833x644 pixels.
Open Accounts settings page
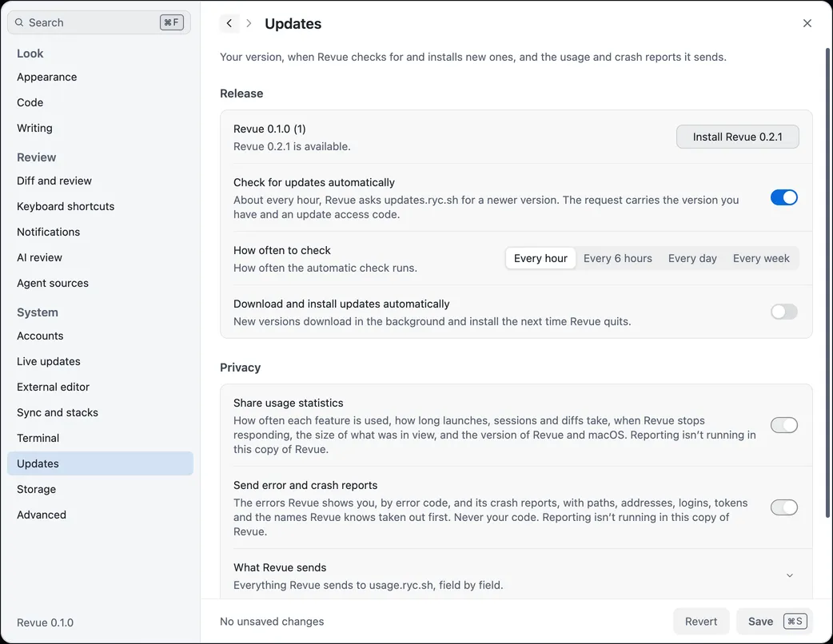(100, 336)
